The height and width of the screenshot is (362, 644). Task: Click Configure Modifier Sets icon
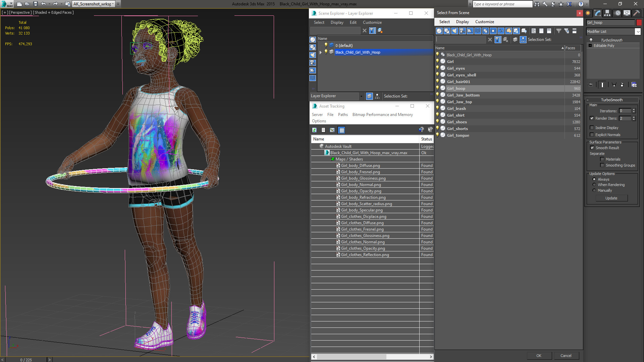coord(634,85)
